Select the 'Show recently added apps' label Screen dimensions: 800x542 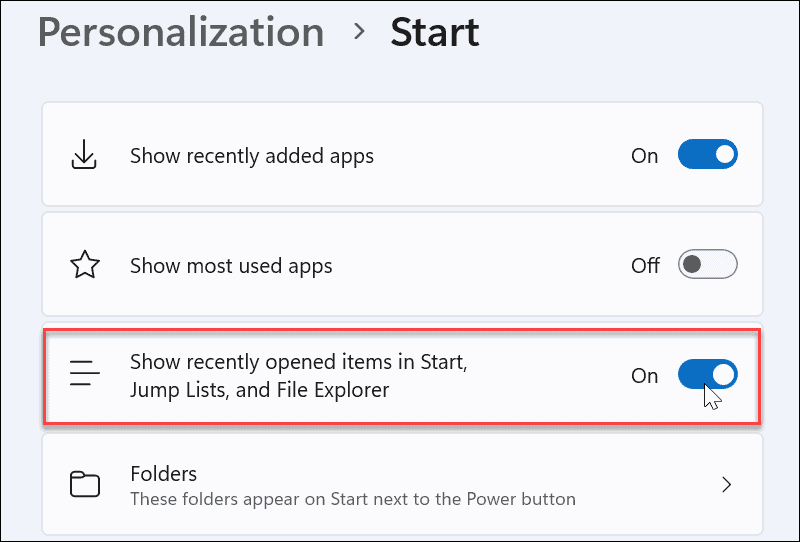pos(251,156)
